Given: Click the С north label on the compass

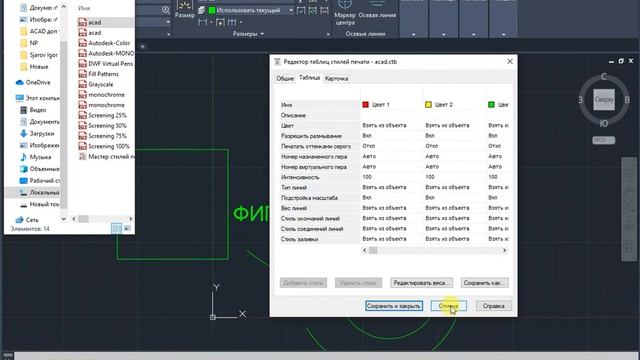Looking at the screenshot, I should coord(604,77).
